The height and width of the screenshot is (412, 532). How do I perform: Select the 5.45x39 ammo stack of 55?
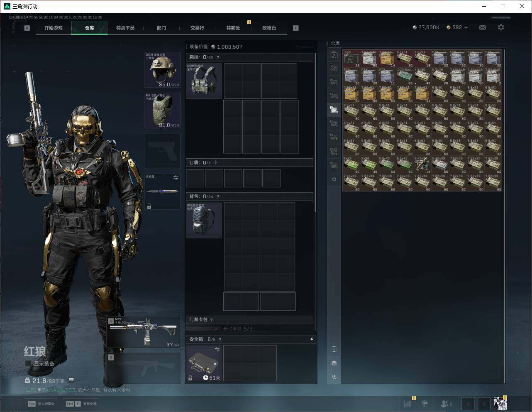pos(440,165)
